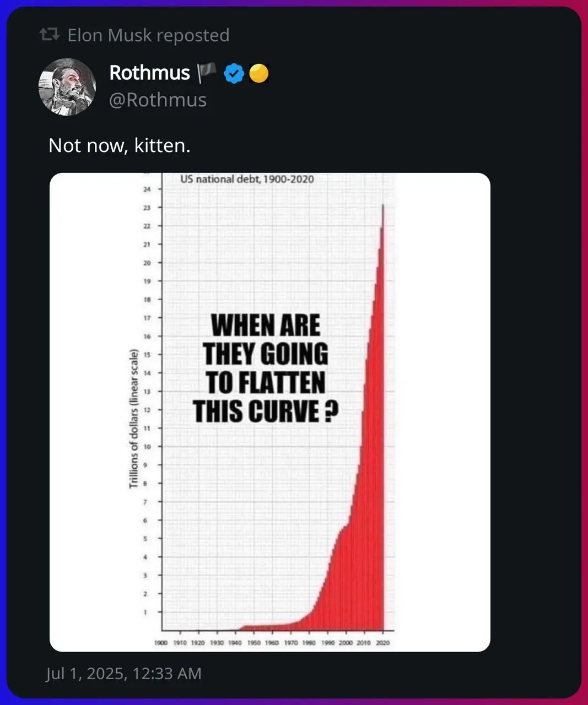Open the "Elon Musk reposted" label
The image size is (588, 705).
[x=148, y=35]
